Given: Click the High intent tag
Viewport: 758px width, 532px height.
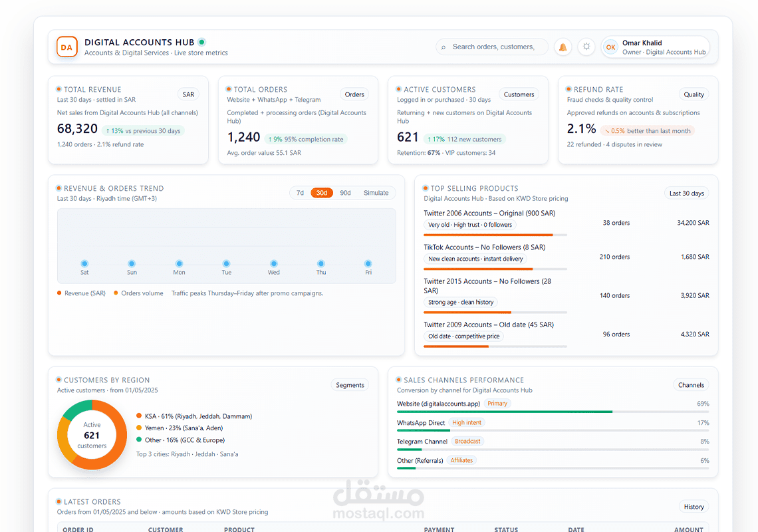Looking at the screenshot, I should (467, 422).
